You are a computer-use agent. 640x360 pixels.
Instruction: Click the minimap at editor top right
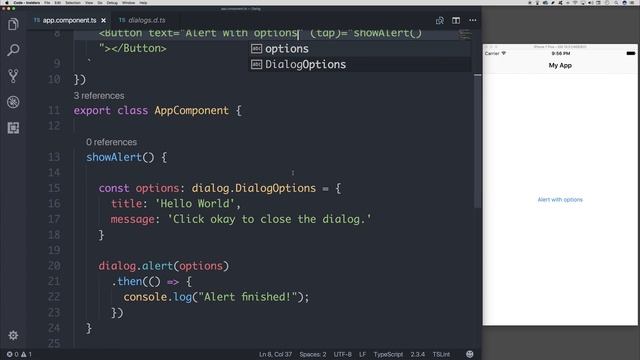[x=464, y=35]
